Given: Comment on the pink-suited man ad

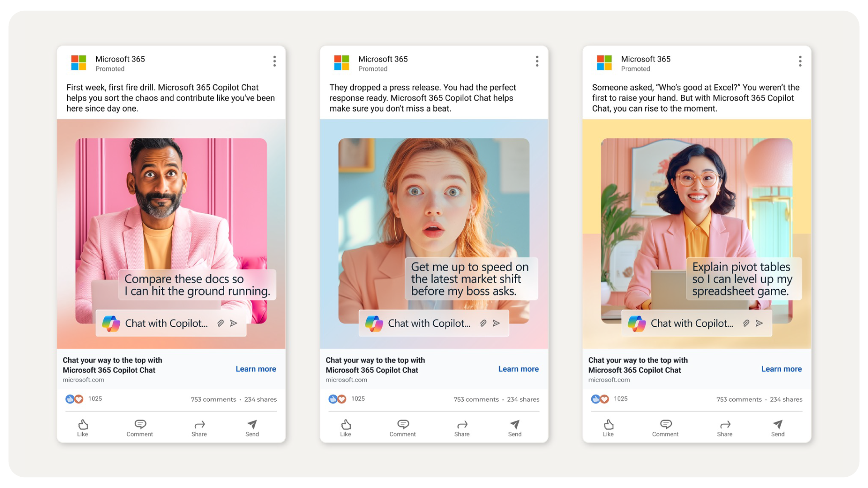Looking at the screenshot, I should 140,427.
